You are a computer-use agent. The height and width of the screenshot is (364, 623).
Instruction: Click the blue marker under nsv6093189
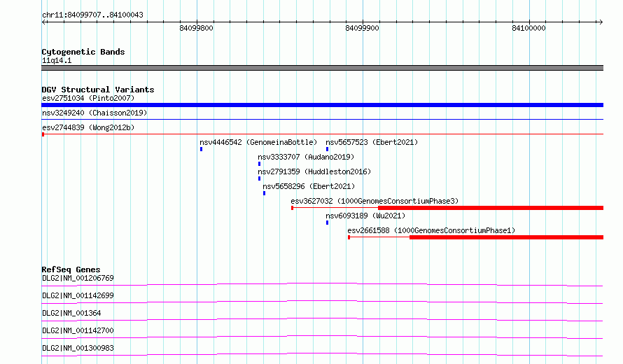coord(328,223)
